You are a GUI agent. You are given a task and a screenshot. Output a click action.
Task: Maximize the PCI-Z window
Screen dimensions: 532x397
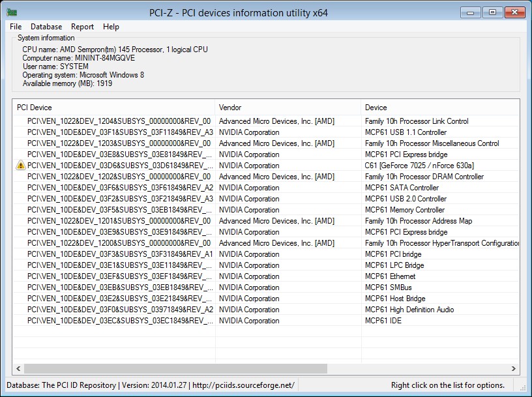click(x=492, y=12)
